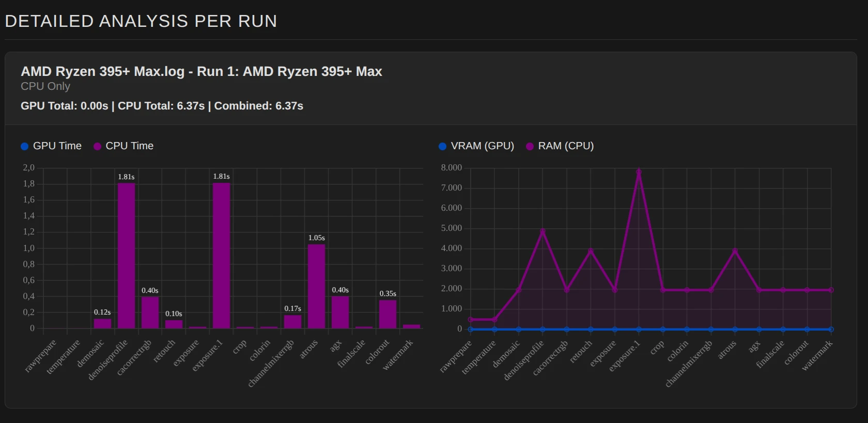This screenshot has height=423, width=868.
Task: Click the RAM data point at rawprepare
Action: coord(470,320)
